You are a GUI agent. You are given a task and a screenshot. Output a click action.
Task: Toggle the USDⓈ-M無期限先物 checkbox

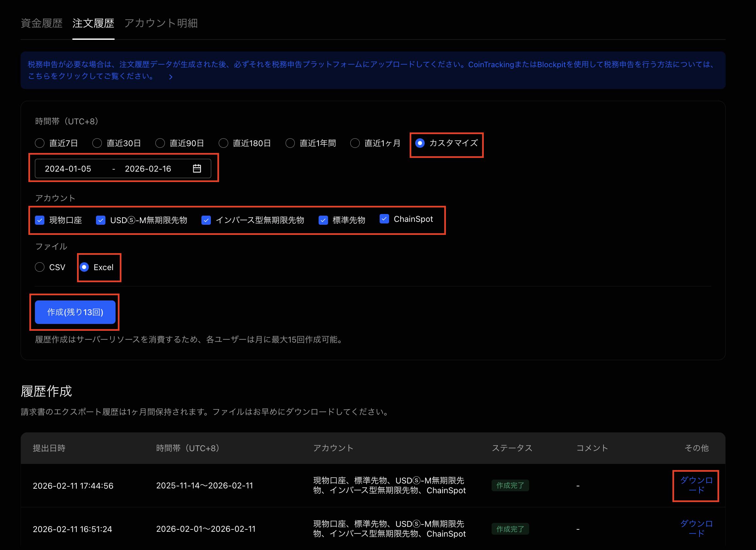pyautogui.click(x=101, y=220)
